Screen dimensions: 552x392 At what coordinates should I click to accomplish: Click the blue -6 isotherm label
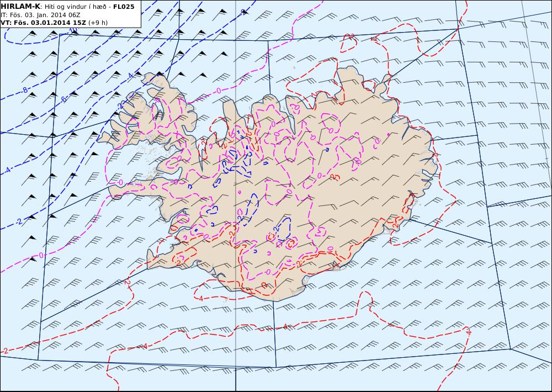click(x=63, y=100)
